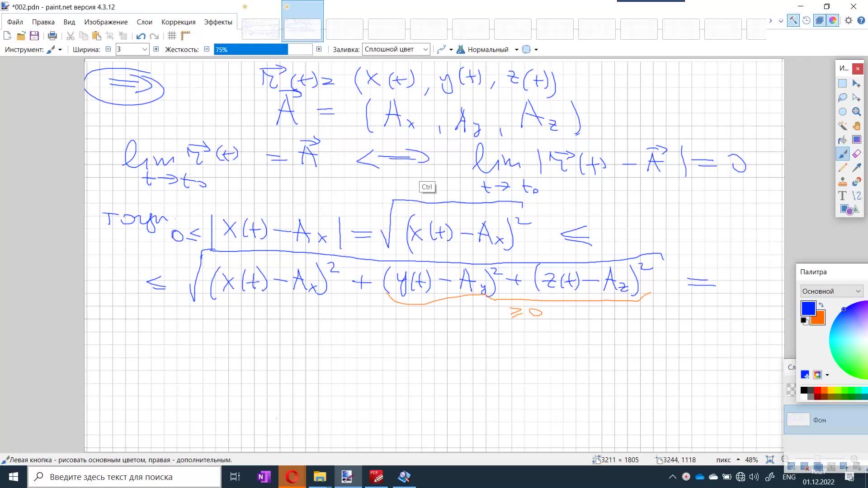
Task: Click the Undo arrow
Action: pyautogui.click(x=141, y=36)
